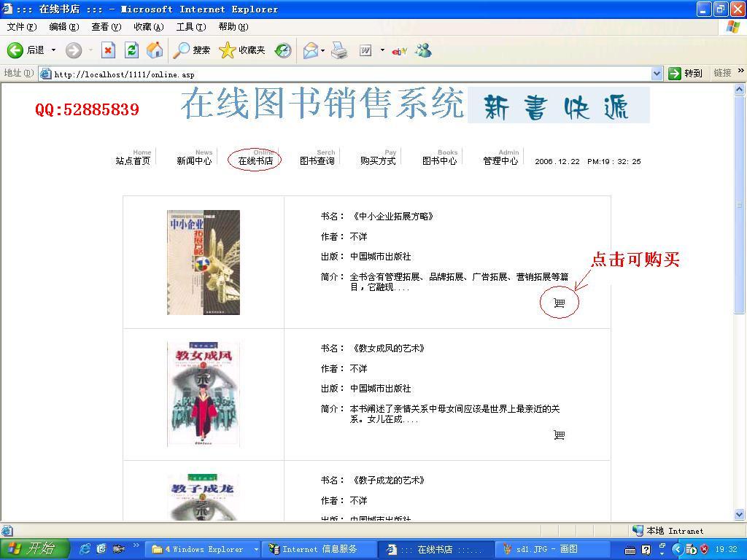Screen dimensions: 747x560
Task: Open the Search (搜索) magnifier panel
Action: [192, 50]
